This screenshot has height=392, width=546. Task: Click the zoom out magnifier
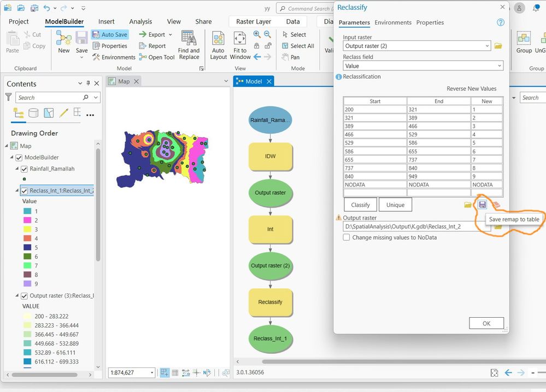tap(267, 34)
